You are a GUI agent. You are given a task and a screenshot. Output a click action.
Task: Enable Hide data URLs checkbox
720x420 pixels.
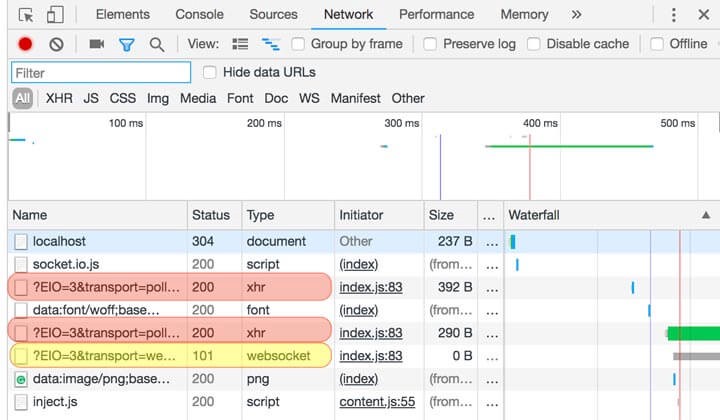(210, 72)
